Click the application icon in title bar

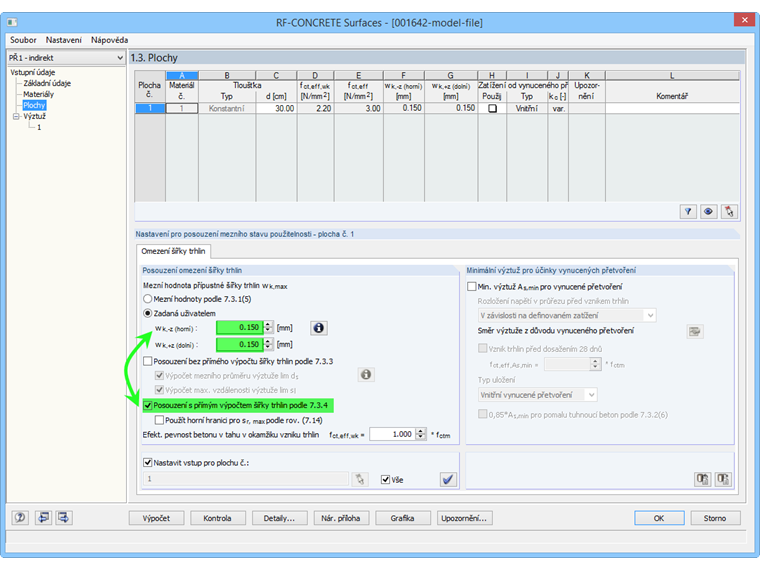tap(12, 22)
